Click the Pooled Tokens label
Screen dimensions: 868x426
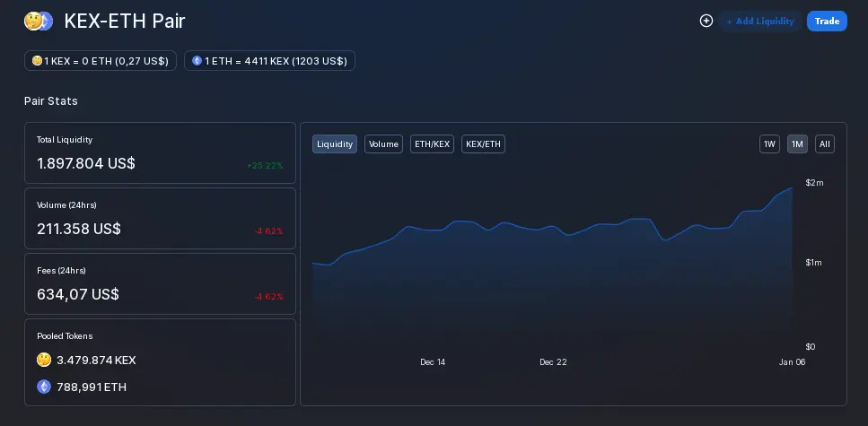(x=65, y=335)
